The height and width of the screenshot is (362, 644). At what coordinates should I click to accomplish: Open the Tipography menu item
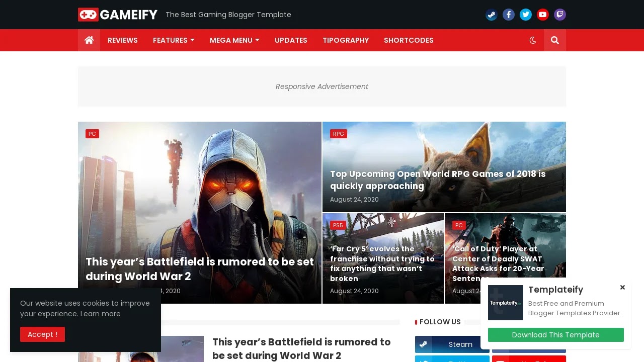coord(346,40)
